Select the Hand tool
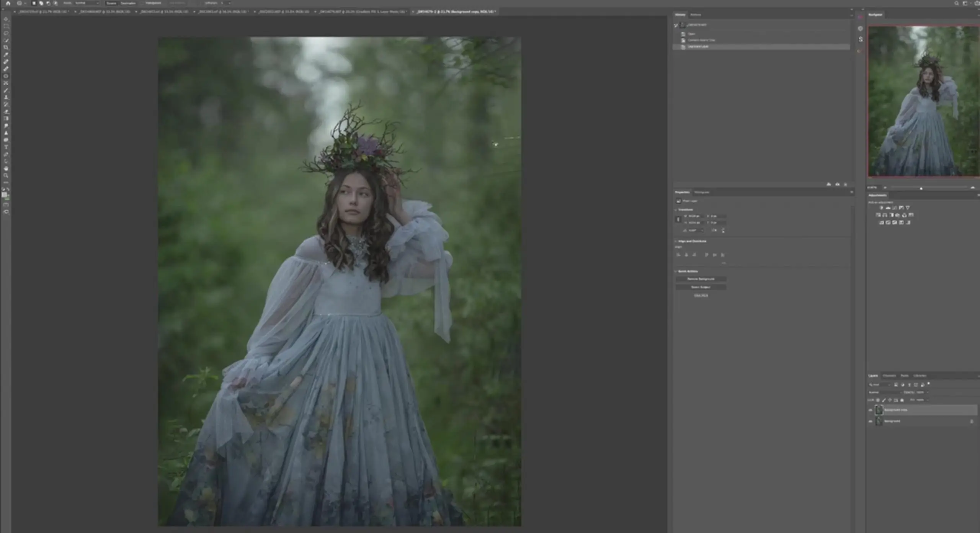The width and height of the screenshot is (980, 533). 6,168
